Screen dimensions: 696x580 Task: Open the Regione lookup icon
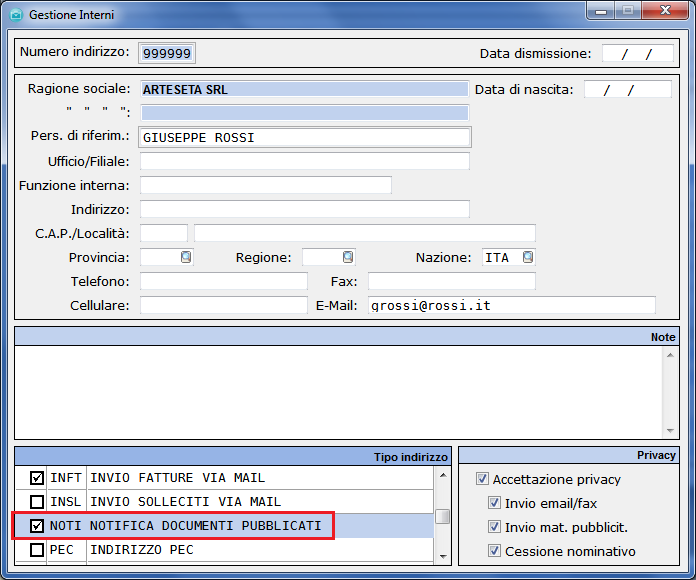tap(348, 257)
